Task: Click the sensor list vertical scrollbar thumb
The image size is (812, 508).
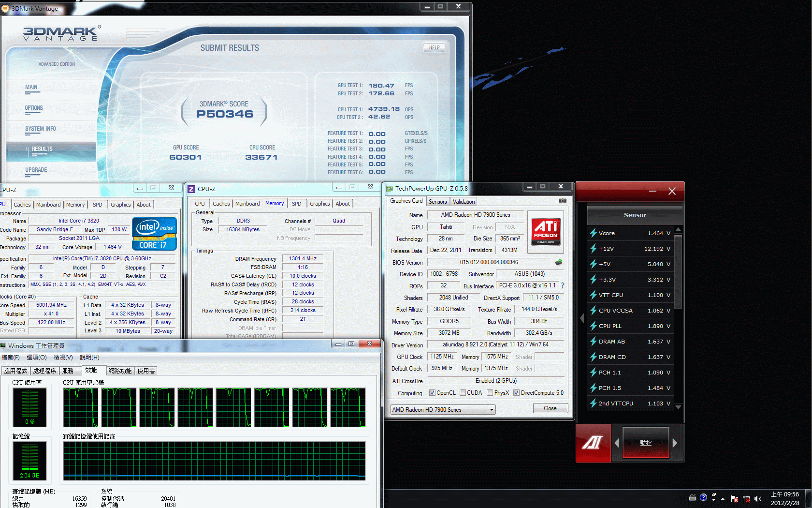Action: [x=679, y=272]
